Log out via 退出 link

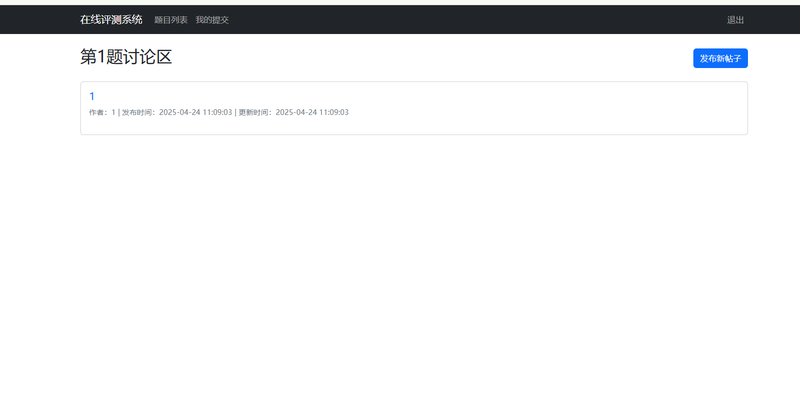pyautogui.click(x=735, y=20)
